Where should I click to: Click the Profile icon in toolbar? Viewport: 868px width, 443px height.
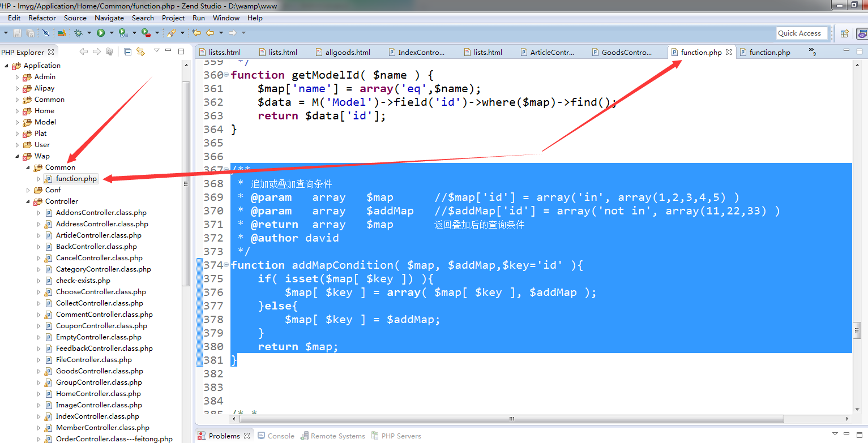point(123,33)
